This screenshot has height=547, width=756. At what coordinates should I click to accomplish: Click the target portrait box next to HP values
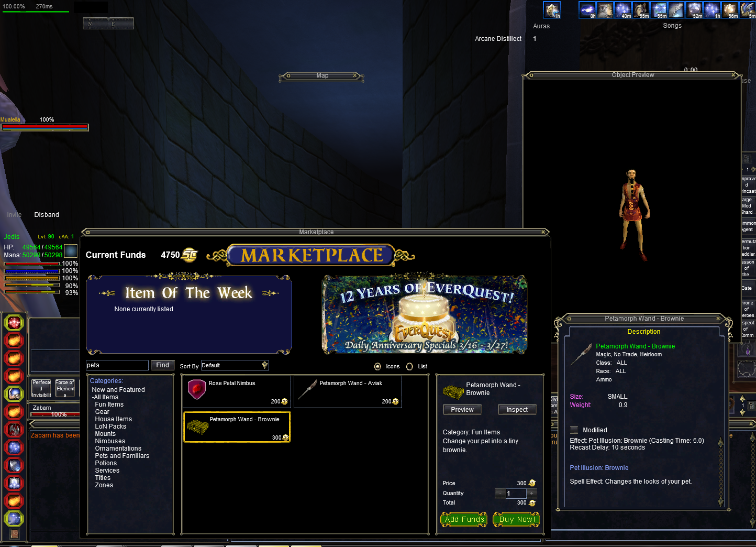click(71, 250)
